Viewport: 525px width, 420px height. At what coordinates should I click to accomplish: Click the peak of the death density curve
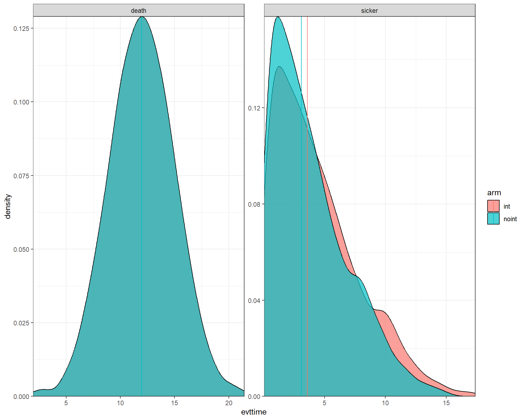point(142,17)
